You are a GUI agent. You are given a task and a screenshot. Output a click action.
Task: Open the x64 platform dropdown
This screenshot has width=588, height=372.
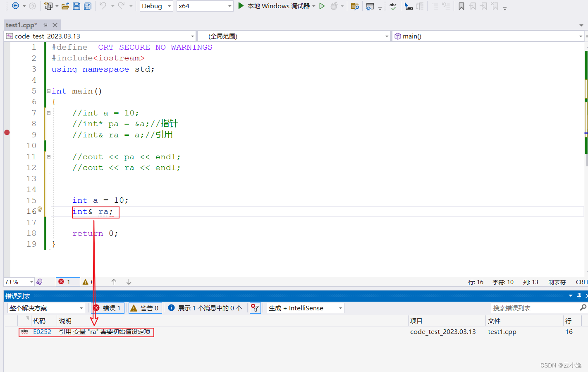(x=205, y=6)
